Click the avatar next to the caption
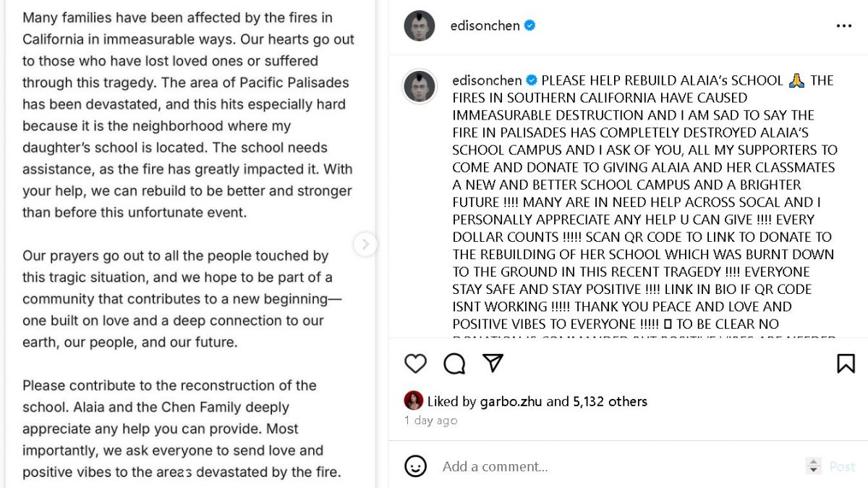868x488 pixels. [x=420, y=87]
